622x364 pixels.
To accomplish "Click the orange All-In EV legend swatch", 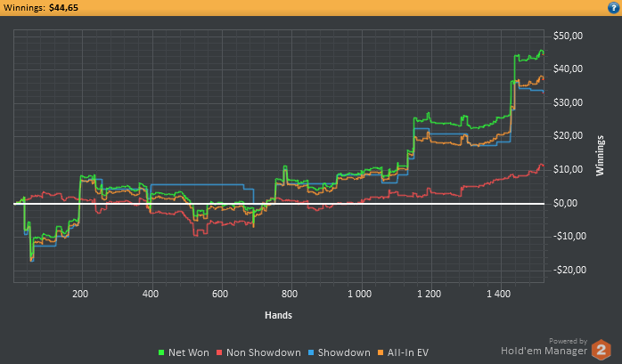I will (x=381, y=352).
